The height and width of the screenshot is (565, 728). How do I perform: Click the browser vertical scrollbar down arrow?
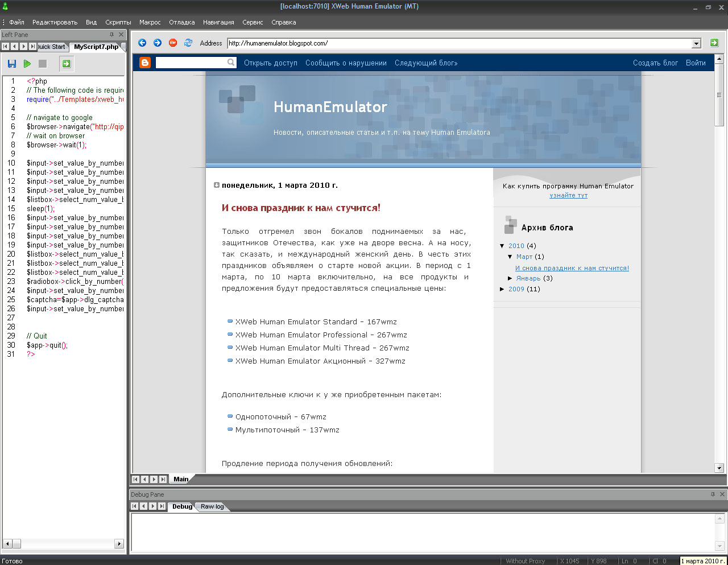[719, 468]
